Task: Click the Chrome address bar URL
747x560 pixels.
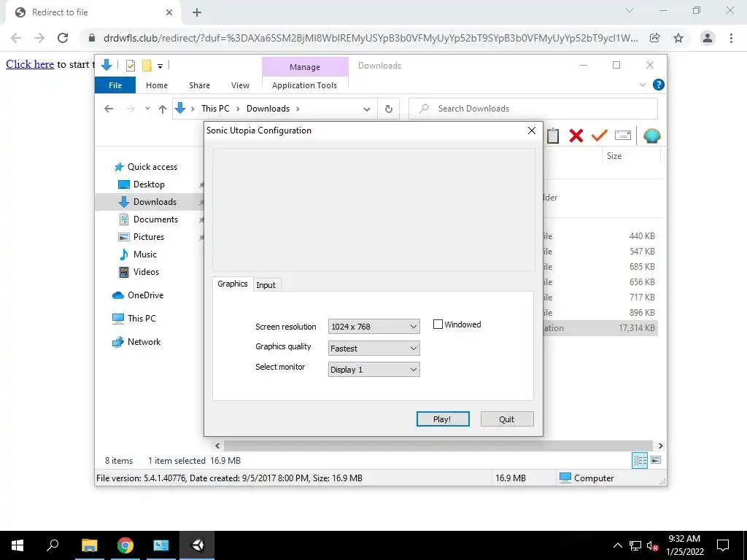Action: tap(370, 38)
